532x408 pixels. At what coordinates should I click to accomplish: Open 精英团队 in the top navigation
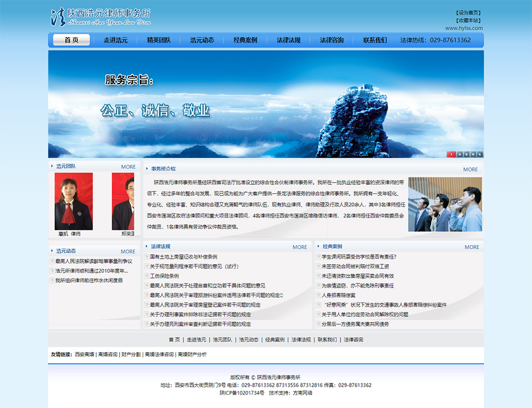159,40
